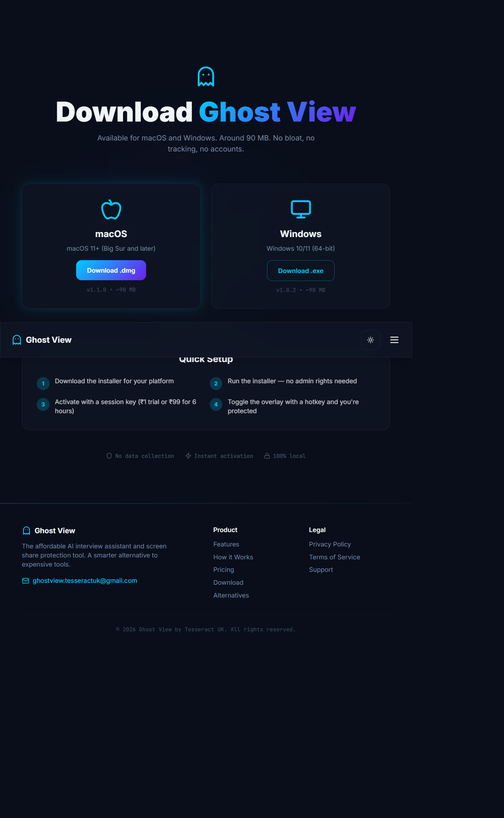Toggle light theme with the sun button
Image resolution: width=504 pixels, height=818 pixels.
(x=371, y=340)
